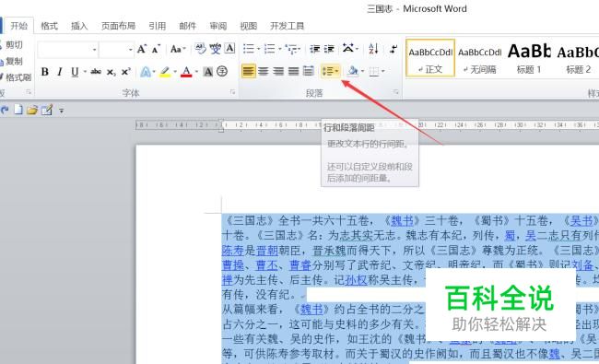
Task: Apply the 正文 style
Action: click(430, 58)
